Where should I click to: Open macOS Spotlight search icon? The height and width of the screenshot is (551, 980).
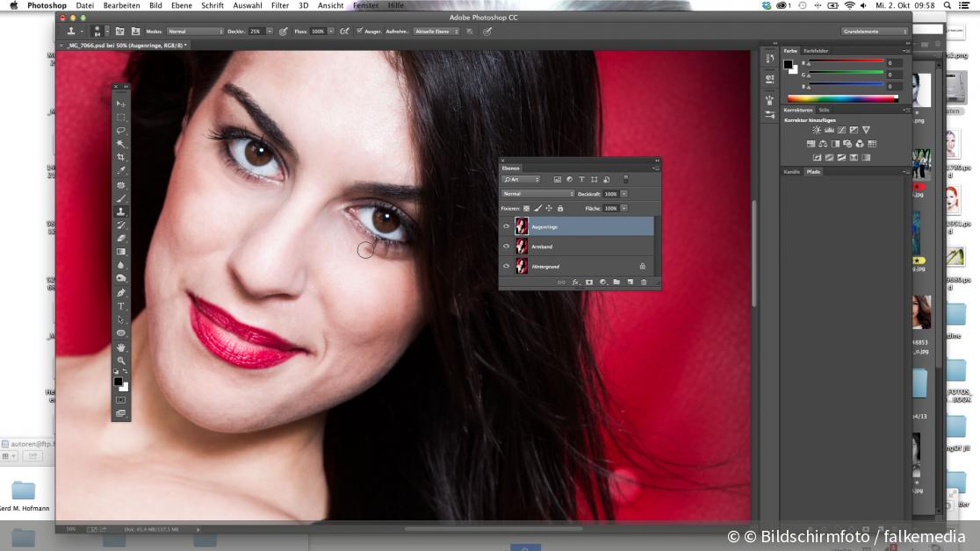pyautogui.click(x=948, y=5)
